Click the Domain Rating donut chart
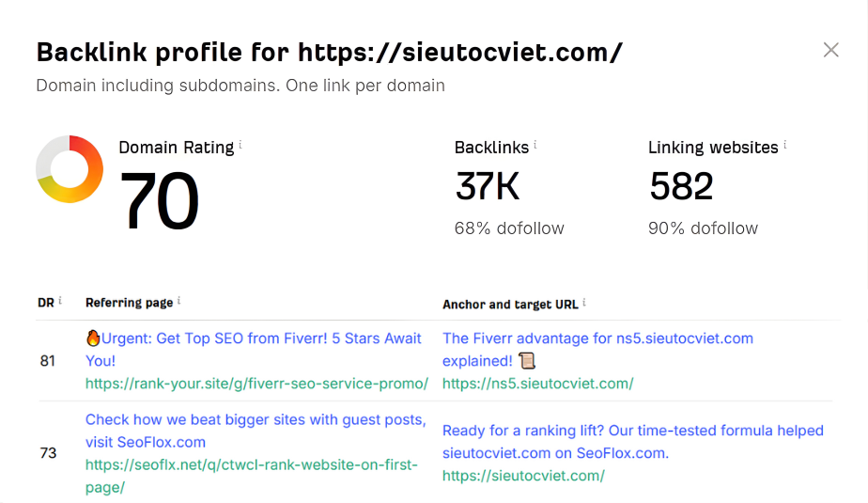868x503 pixels. point(70,169)
